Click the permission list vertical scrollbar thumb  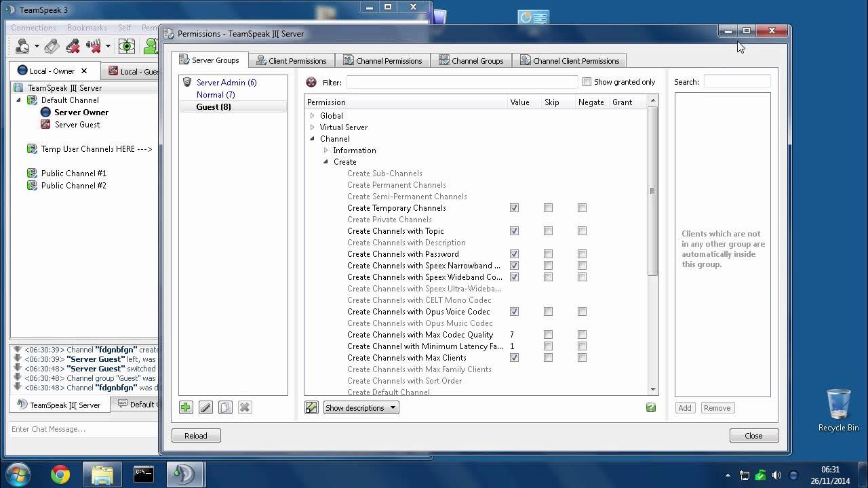click(x=652, y=191)
